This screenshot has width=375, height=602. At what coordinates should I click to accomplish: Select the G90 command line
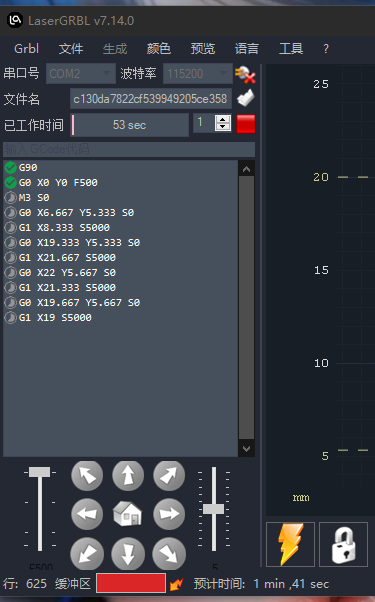tap(121, 167)
